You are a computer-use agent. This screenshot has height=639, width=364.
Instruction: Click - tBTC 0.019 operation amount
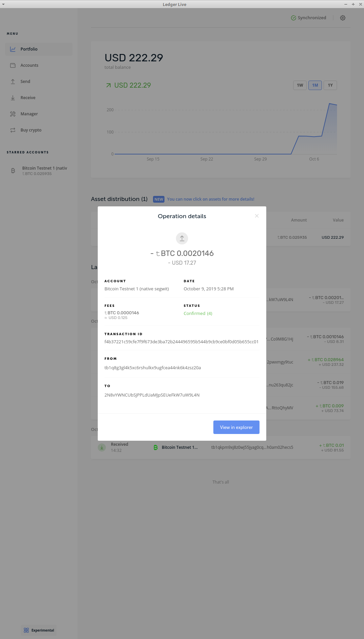click(x=330, y=383)
